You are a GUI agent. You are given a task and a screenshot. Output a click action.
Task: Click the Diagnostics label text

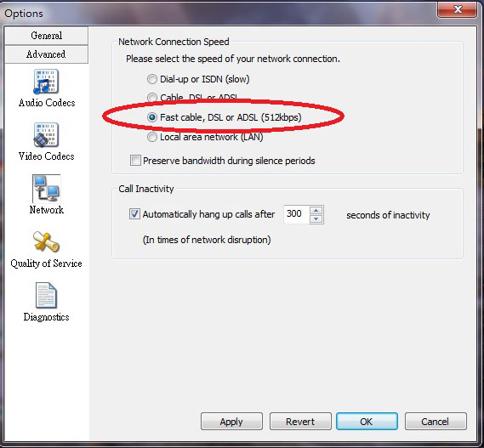[46, 317]
